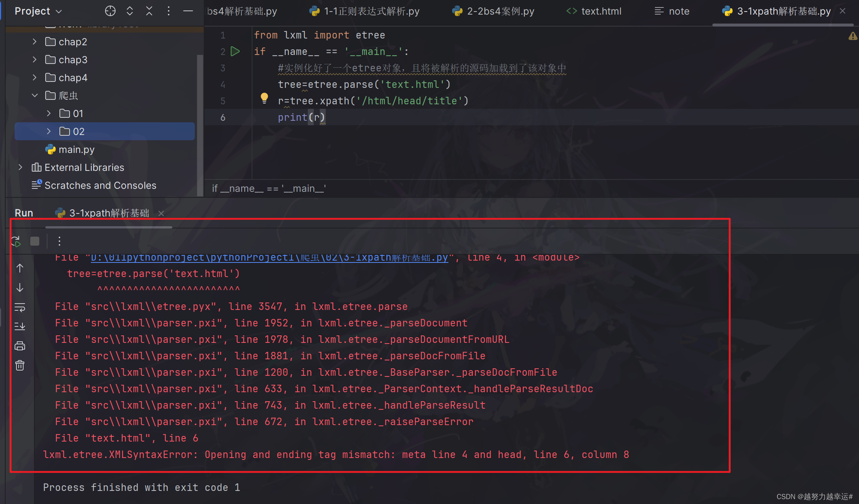Collapse the 爬虫 folder
This screenshot has width=859, height=504.
[x=34, y=95]
